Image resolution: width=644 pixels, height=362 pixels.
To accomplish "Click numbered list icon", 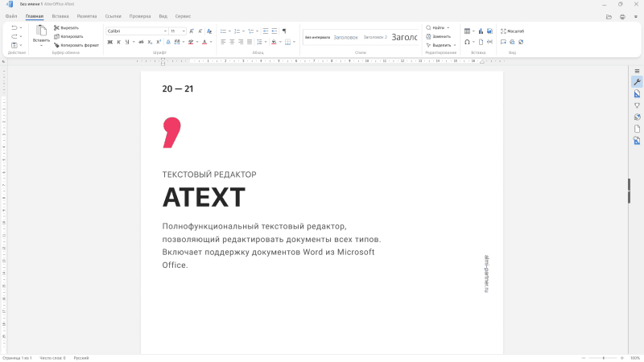I will click(x=237, y=31).
